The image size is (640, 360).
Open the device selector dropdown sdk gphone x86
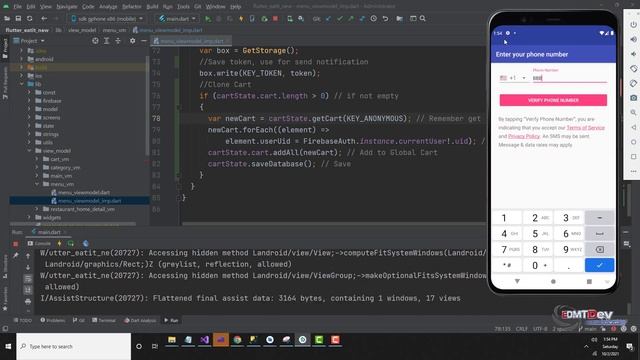coord(107,19)
